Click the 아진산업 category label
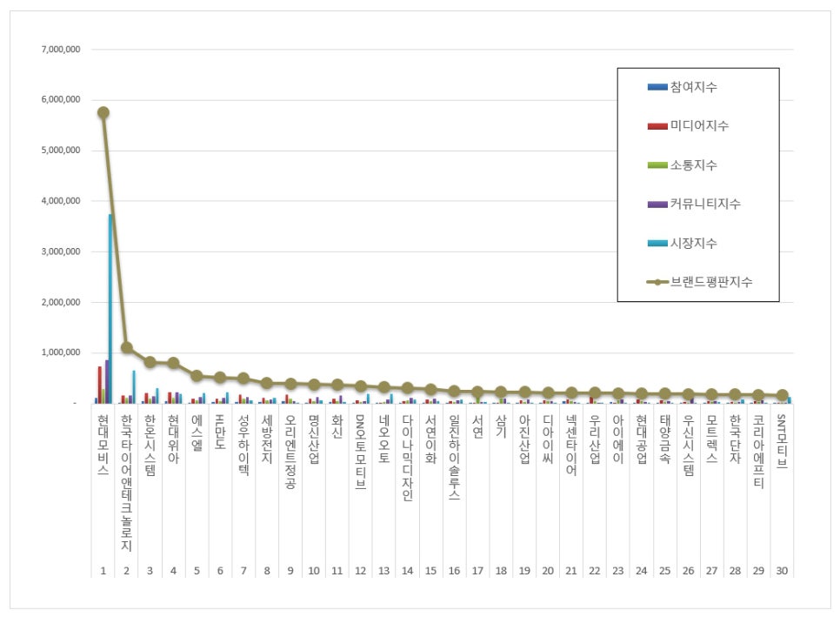Screen dimensions: 840x617 (x=524, y=439)
